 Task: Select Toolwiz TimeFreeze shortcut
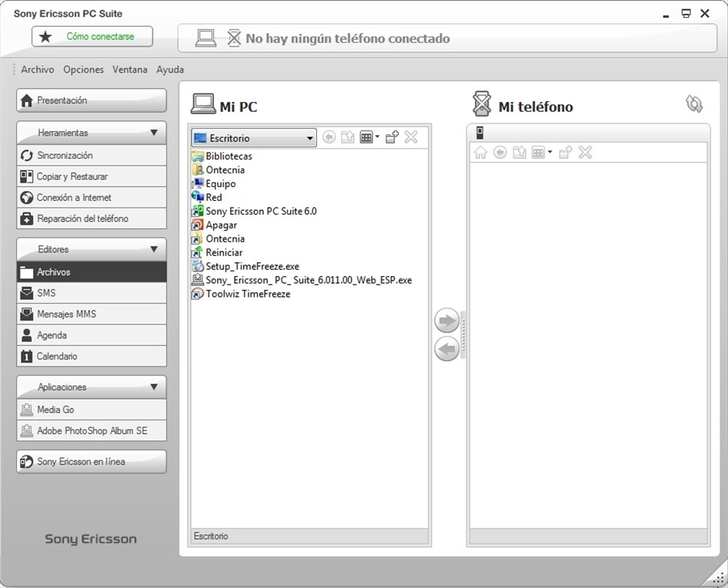click(x=242, y=294)
